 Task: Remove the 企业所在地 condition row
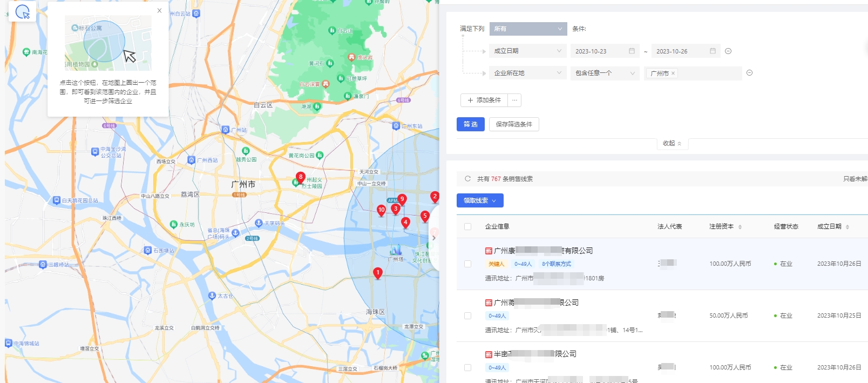(749, 73)
